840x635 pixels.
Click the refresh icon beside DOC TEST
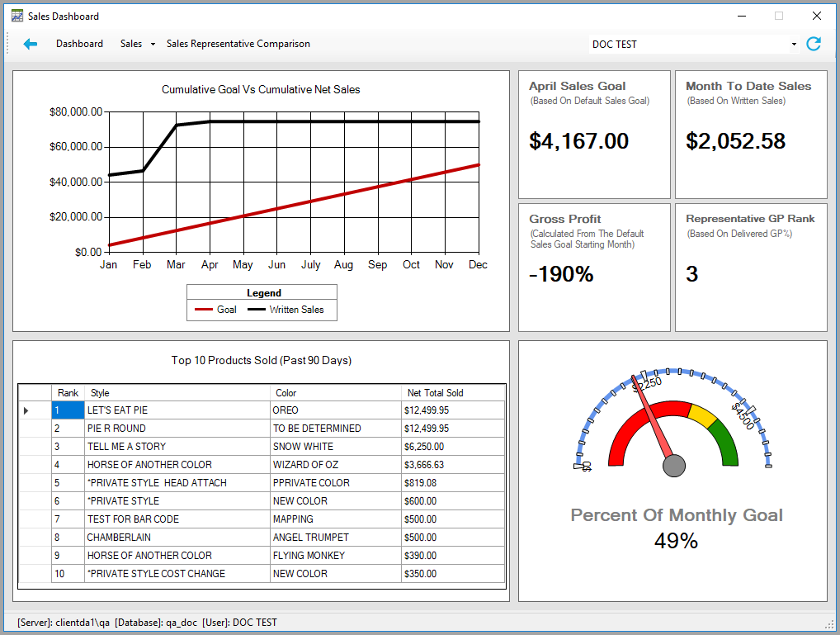814,44
